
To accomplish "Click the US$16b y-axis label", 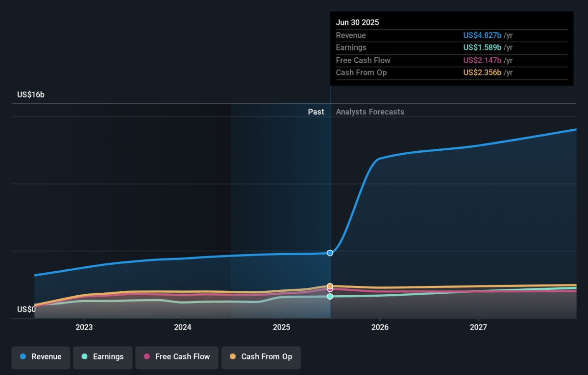I will click(x=30, y=94).
